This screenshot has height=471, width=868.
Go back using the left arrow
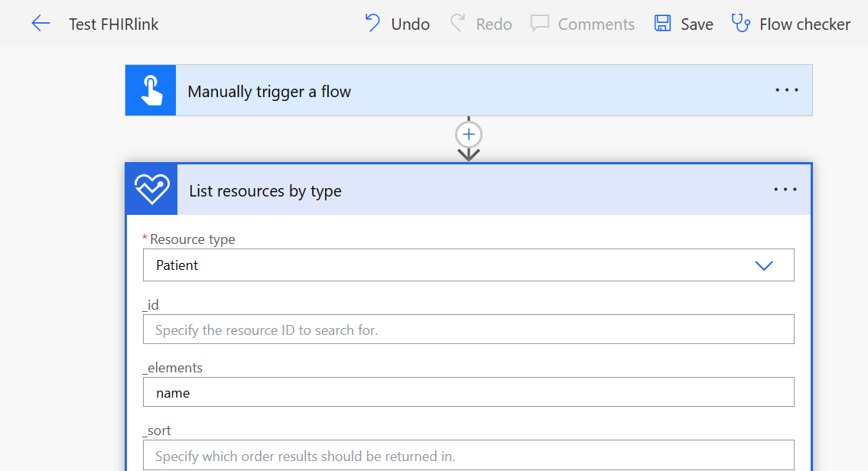tap(41, 24)
